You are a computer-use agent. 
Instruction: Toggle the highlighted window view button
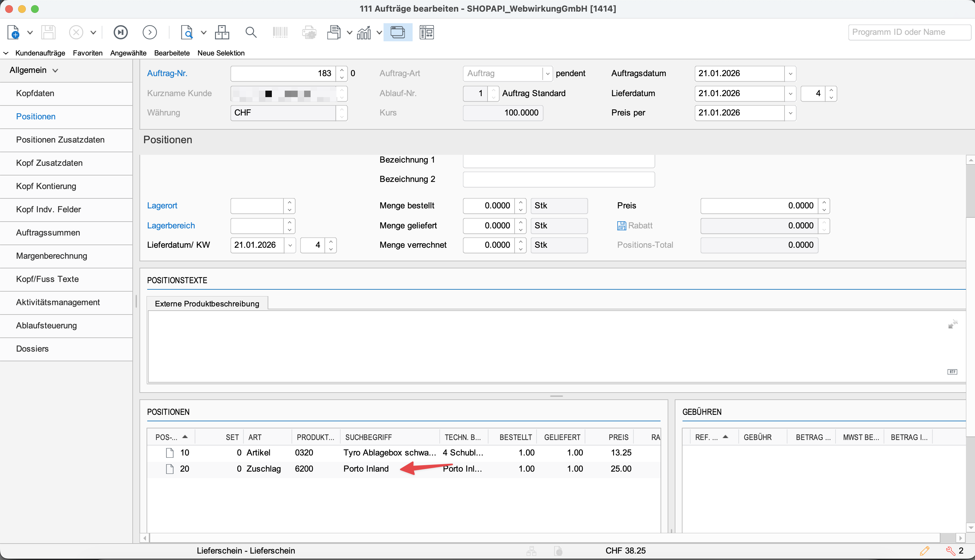(398, 32)
